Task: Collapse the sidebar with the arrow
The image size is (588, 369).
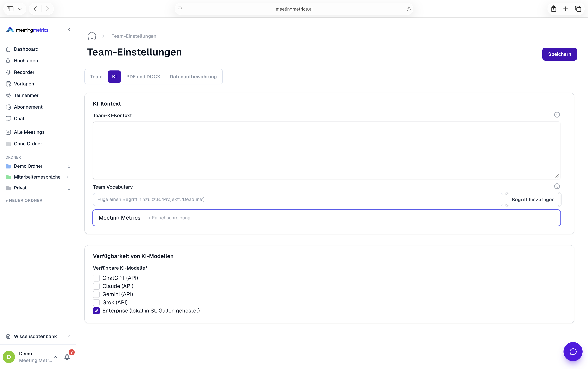Action: (x=69, y=30)
